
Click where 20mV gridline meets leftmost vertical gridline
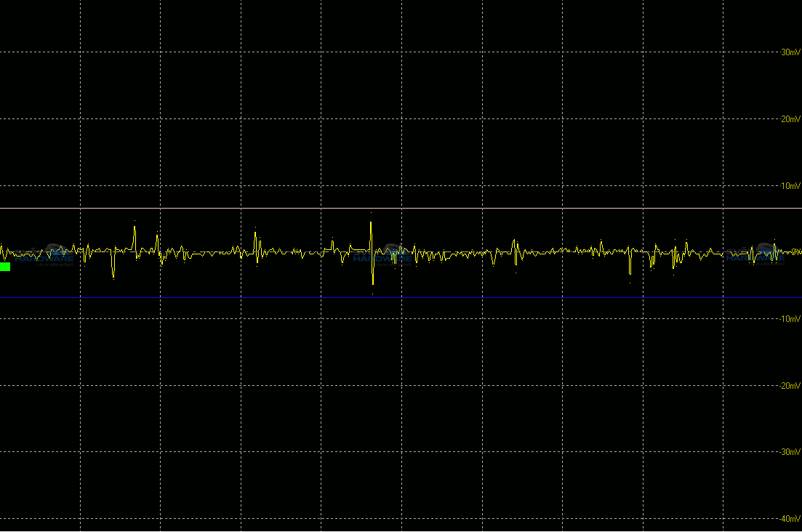point(80,119)
